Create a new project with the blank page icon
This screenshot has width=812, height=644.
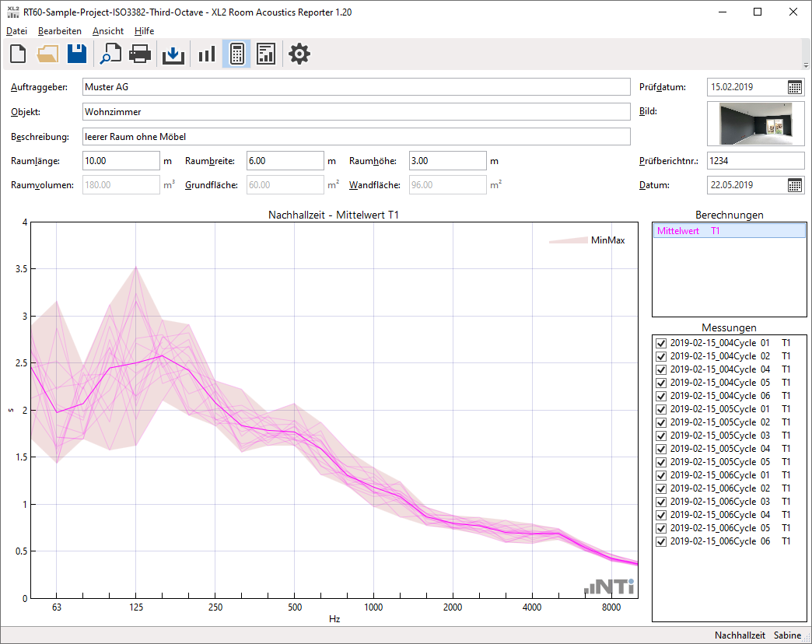pos(18,54)
